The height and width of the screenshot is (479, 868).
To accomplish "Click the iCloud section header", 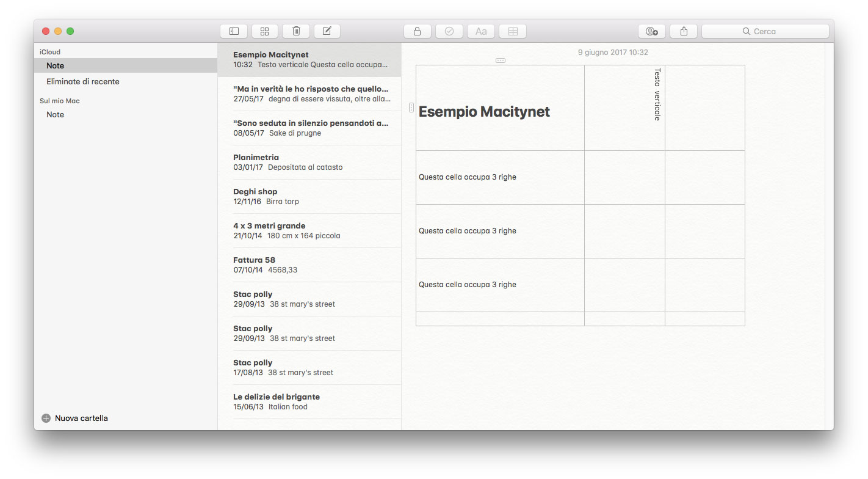I will (x=50, y=52).
